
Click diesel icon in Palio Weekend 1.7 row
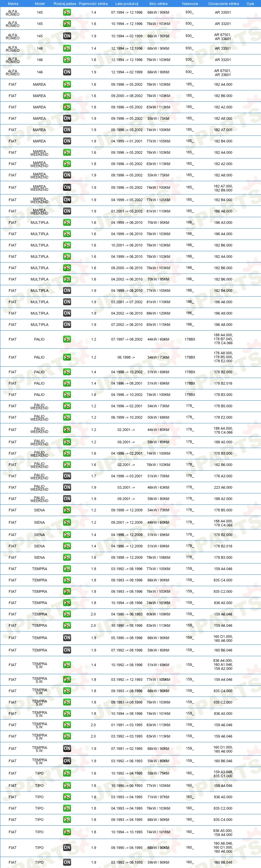click(x=67, y=476)
